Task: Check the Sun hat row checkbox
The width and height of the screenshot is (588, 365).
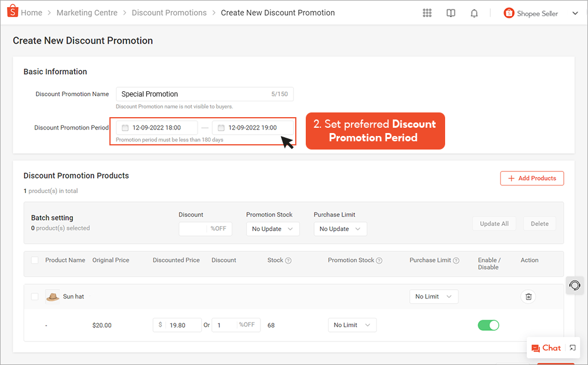Action: (x=34, y=296)
